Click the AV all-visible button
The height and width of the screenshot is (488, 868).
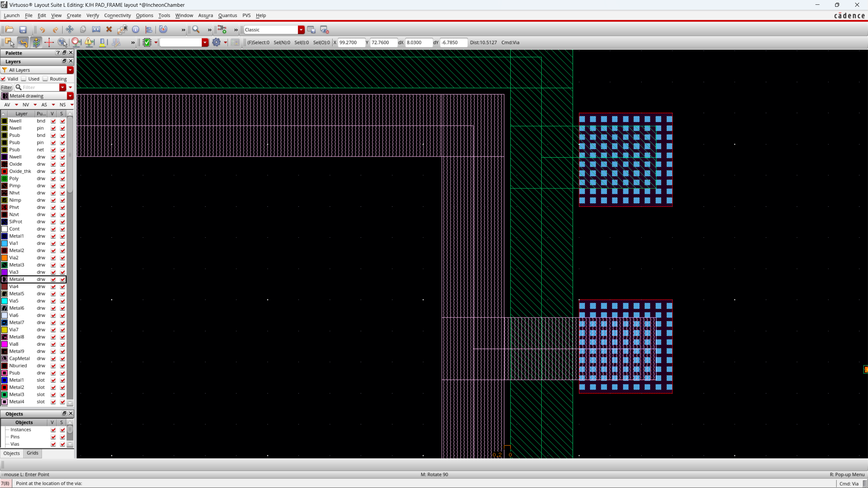point(7,105)
